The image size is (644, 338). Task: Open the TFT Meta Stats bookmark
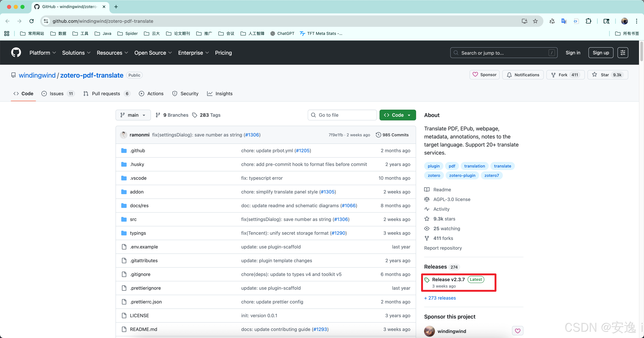321,34
